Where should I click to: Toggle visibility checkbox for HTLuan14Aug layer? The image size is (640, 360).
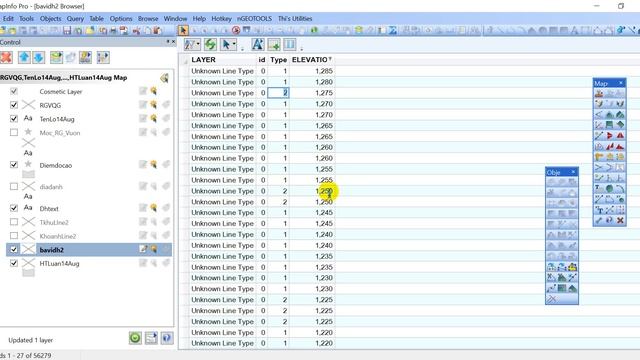pyautogui.click(x=14, y=263)
